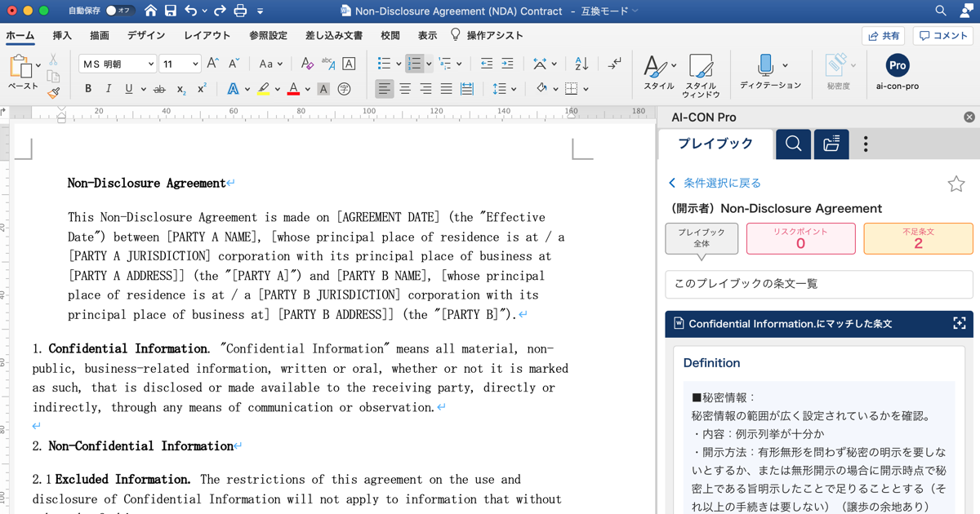Open the Style Window (スタイルウィンドウ)
This screenshot has height=514, width=980.
701,76
